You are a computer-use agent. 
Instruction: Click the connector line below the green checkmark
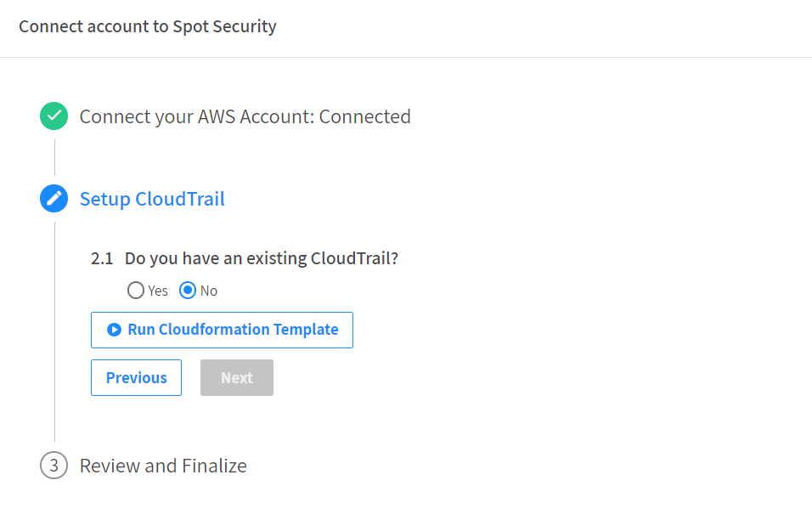(x=54, y=156)
